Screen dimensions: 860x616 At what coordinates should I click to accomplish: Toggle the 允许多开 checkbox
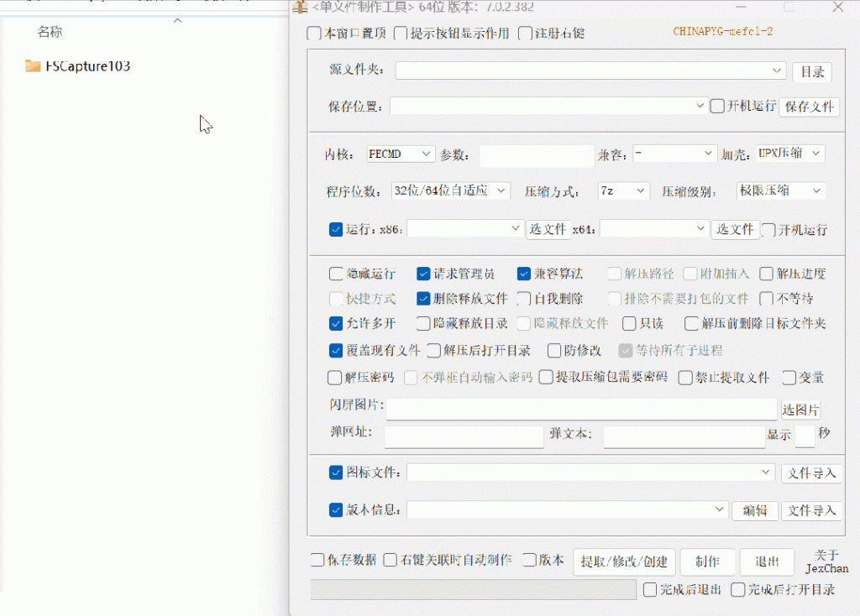(334, 324)
